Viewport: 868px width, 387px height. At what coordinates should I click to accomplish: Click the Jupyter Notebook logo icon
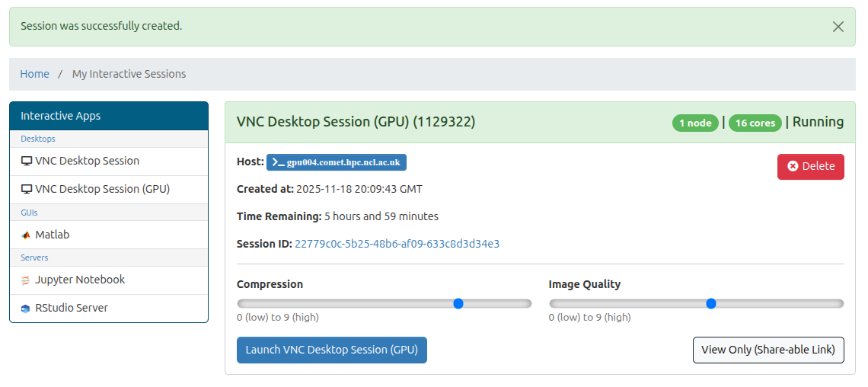click(x=27, y=280)
